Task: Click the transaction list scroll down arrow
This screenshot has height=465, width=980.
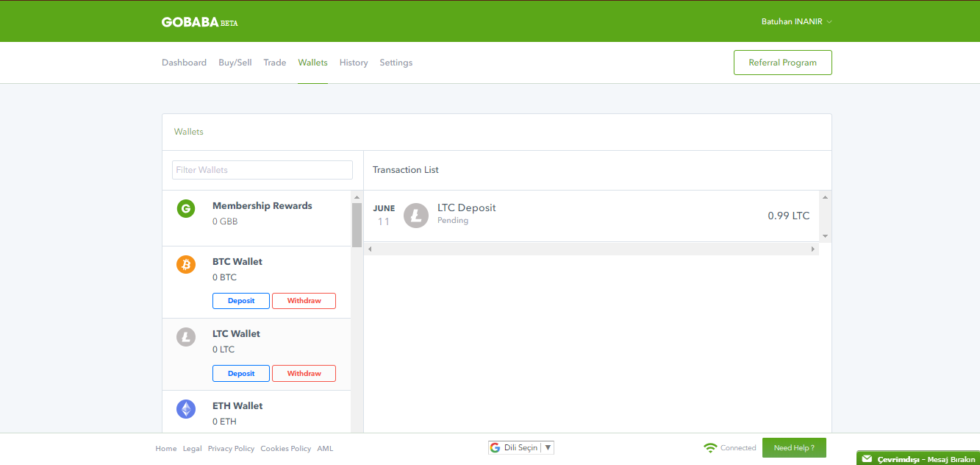Action: click(825, 235)
